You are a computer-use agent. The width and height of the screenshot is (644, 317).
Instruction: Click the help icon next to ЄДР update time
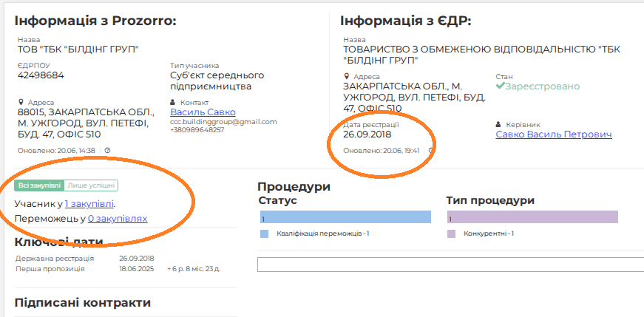coord(431,151)
